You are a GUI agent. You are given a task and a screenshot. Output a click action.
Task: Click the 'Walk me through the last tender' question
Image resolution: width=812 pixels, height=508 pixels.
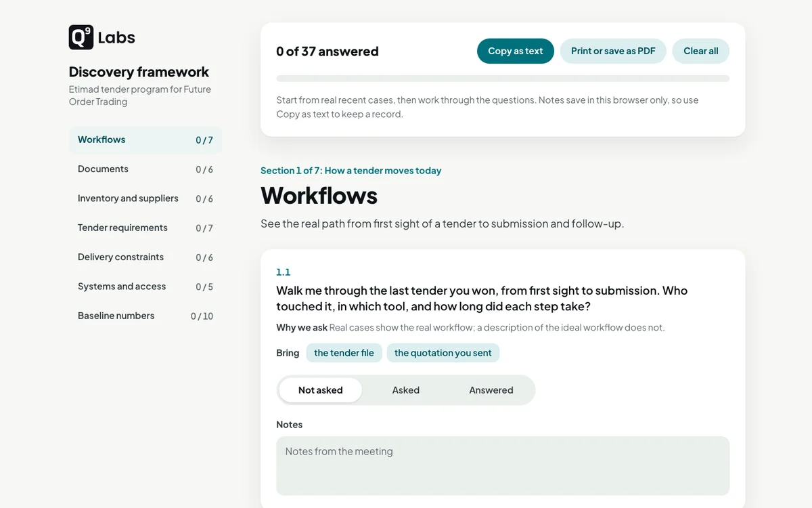coord(482,299)
